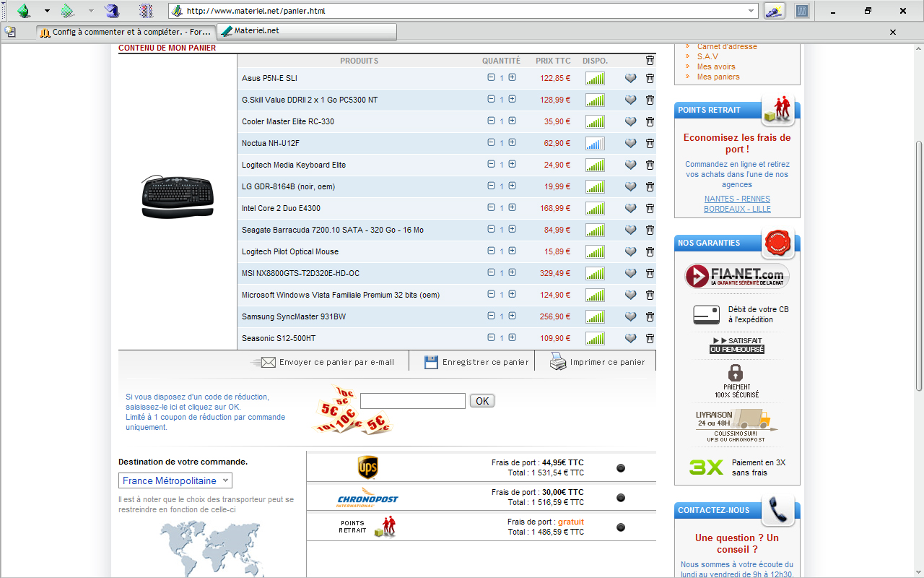Click the forward navigation arrow
This screenshot has height=578, width=924.
pos(68,11)
